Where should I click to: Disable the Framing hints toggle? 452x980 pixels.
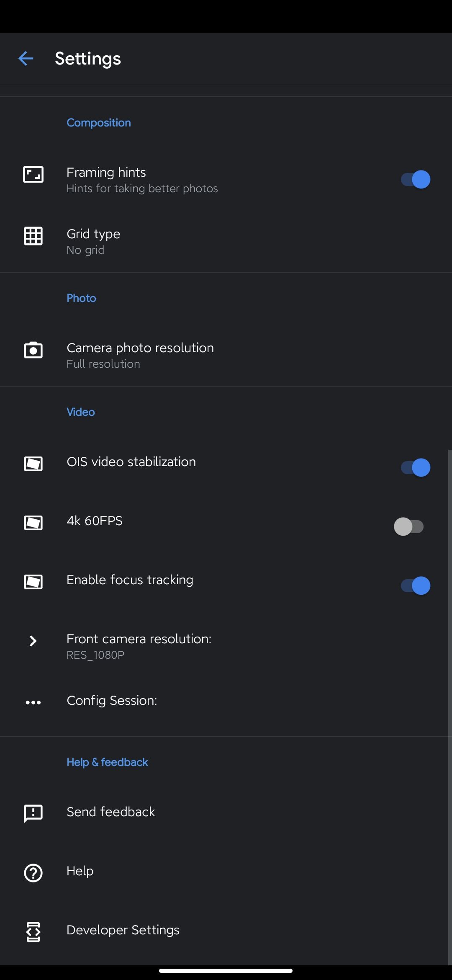click(415, 180)
